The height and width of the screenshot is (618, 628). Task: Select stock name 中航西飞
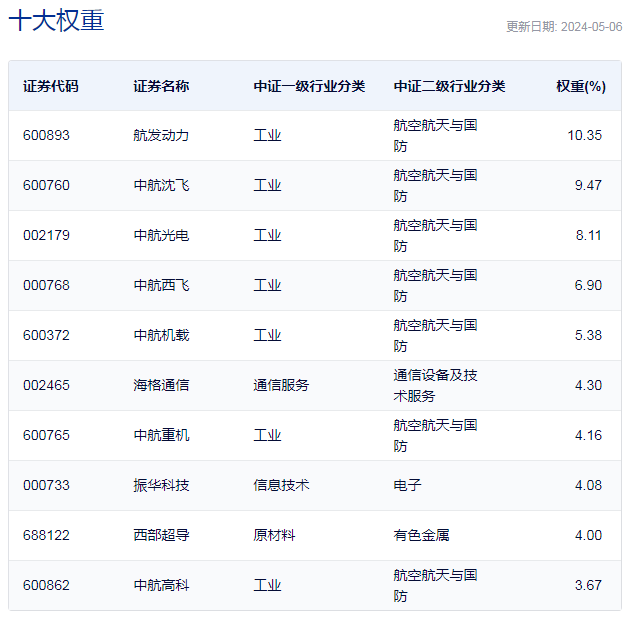pyautogui.click(x=161, y=286)
